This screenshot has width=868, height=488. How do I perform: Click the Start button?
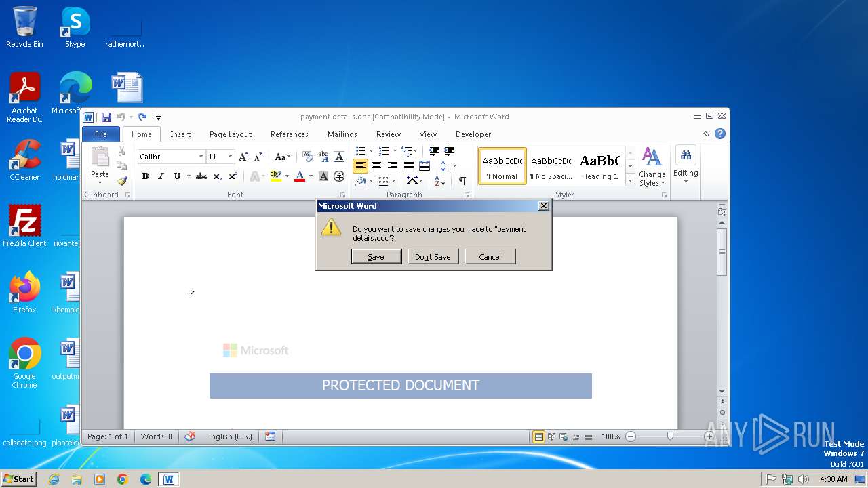coord(19,479)
